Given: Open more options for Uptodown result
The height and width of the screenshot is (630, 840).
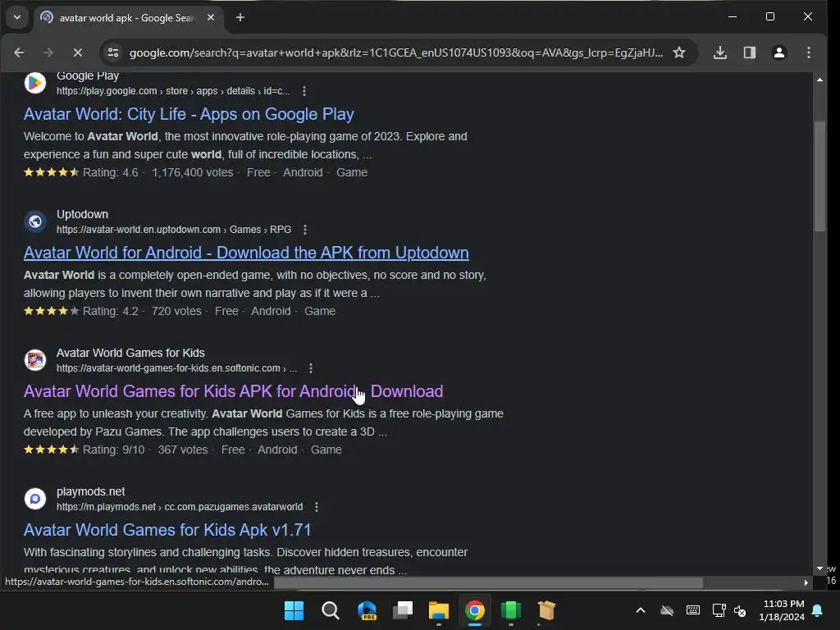Looking at the screenshot, I should point(305,230).
